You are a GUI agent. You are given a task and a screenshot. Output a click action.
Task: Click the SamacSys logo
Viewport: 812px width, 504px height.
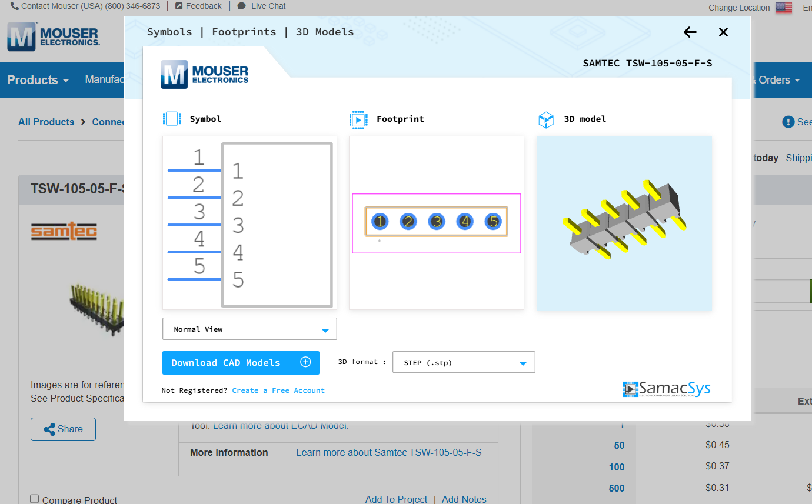pos(667,389)
